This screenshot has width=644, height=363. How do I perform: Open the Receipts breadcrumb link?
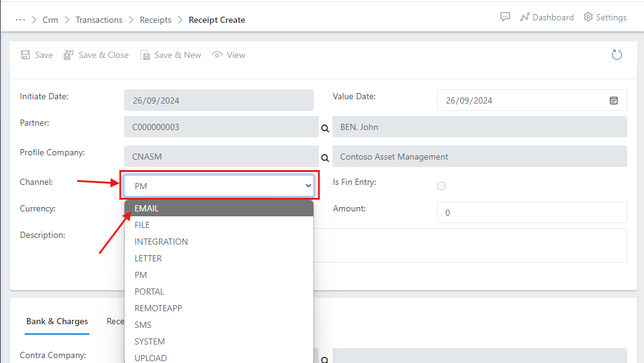coord(155,20)
